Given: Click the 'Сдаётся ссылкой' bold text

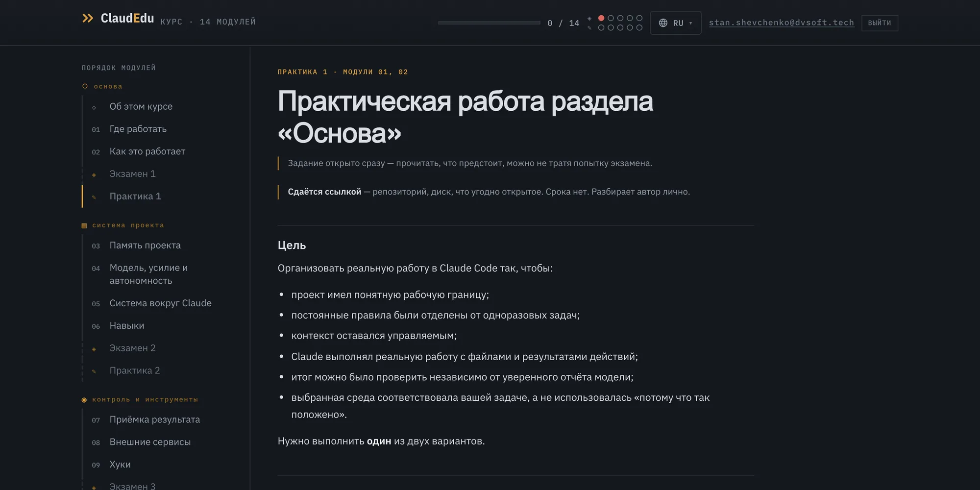Looking at the screenshot, I should coord(324,192).
